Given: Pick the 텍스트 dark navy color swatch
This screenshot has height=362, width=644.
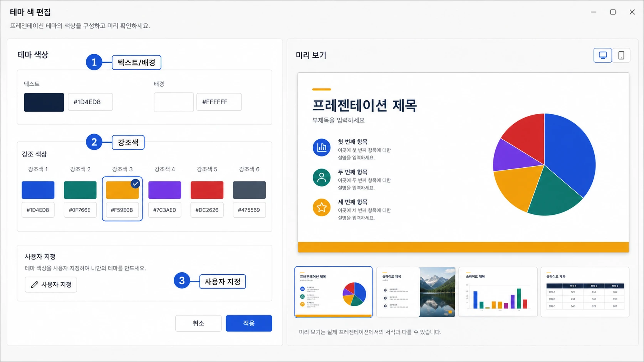Looking at the screenshot, I should point(44,102).
